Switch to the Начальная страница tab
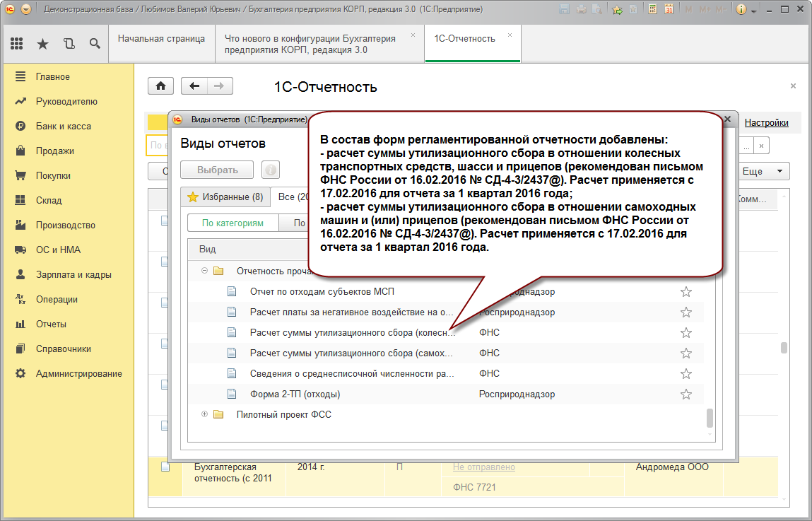This screenshot has height=521, width=812. (161, 38)
